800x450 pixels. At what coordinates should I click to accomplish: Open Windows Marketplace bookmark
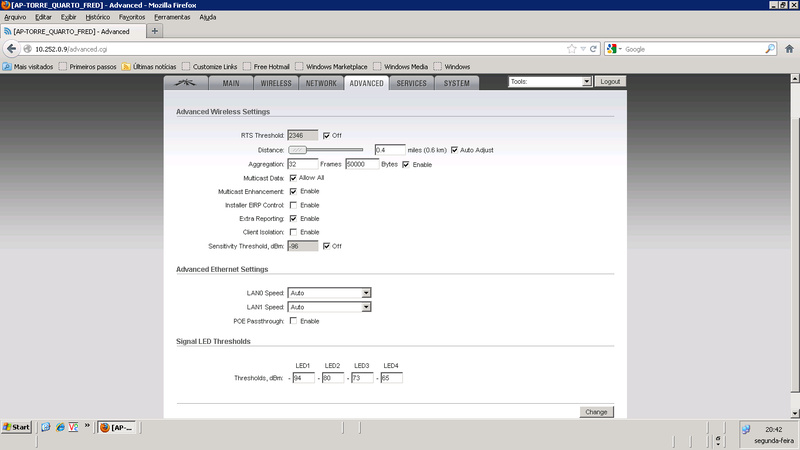tap(331, 67)
